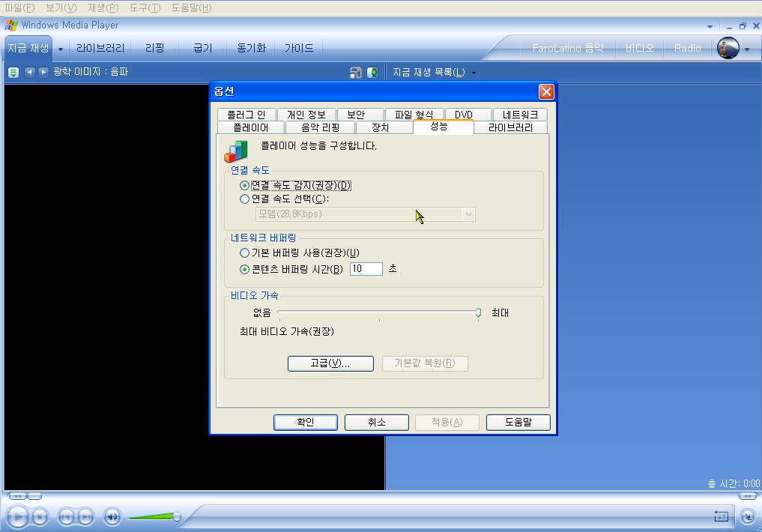Restore down the Media Player window
Screen dimensions: 762x532
[x=743, y=25]
